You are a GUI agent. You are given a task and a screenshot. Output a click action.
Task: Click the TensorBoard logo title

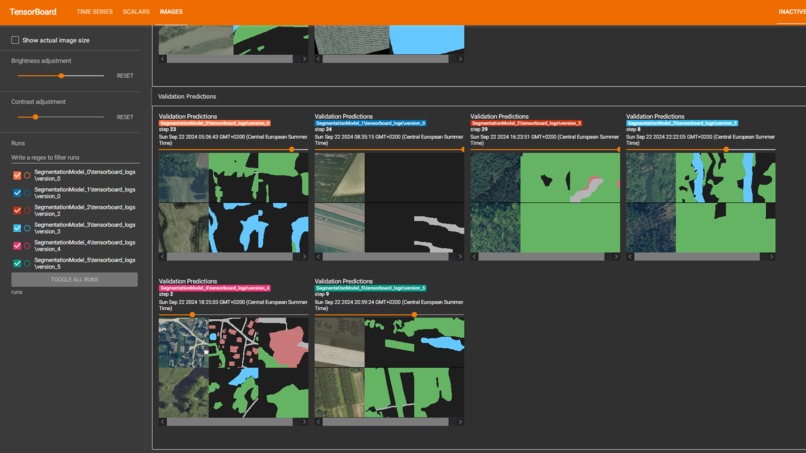33,11
